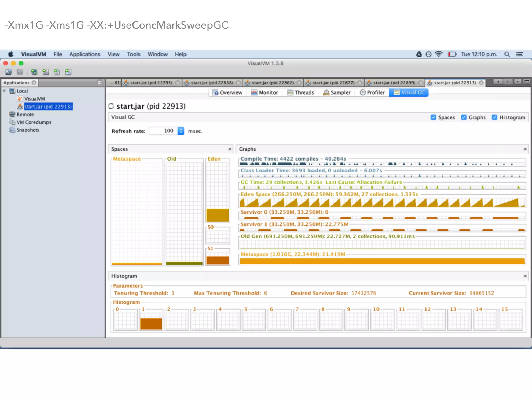Image resolution: width=532 pixels, height=399 pixels.
Task: Open the VisualVM application menu
Action: 34,54
